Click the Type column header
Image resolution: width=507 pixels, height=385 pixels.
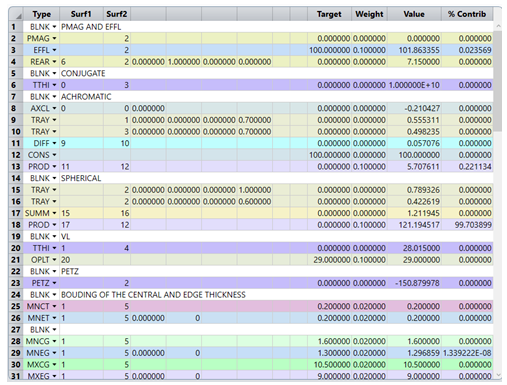(x=41, y=14)
